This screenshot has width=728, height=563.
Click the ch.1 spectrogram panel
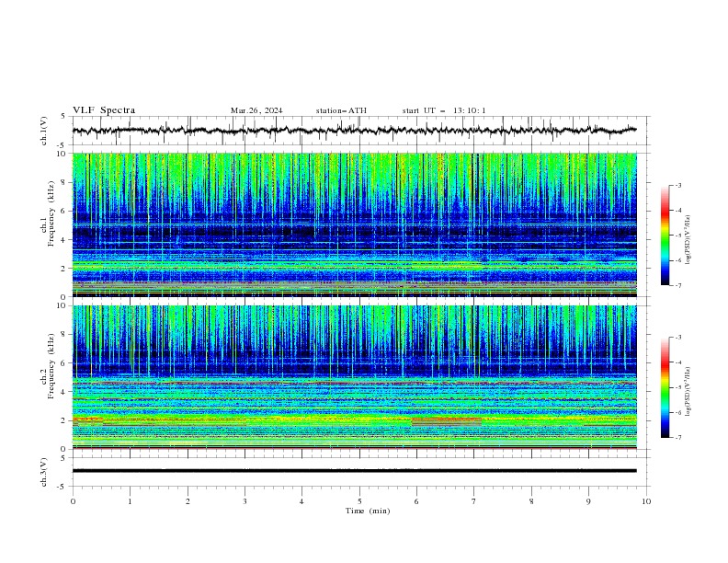coord(354,224)
